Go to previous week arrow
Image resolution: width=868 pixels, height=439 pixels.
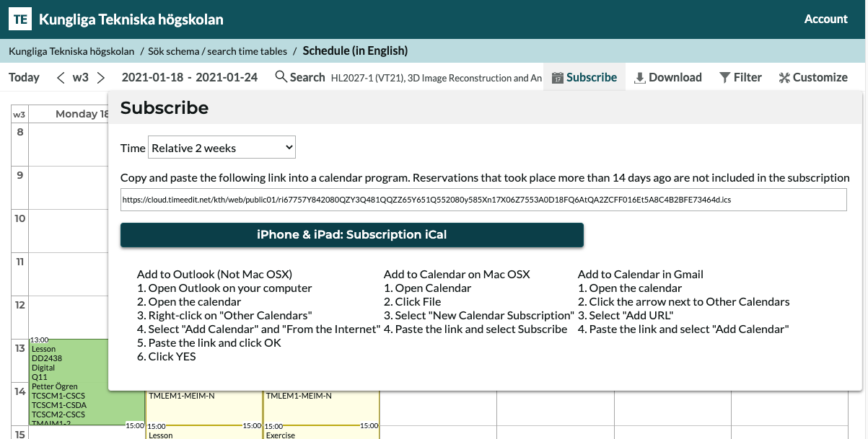coord(61,78)
